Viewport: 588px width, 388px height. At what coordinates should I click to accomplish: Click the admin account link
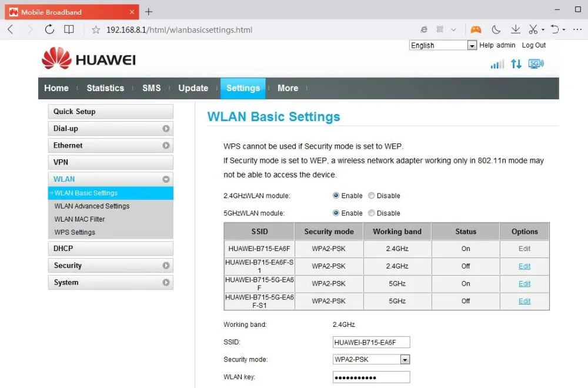tap(506, 45)
